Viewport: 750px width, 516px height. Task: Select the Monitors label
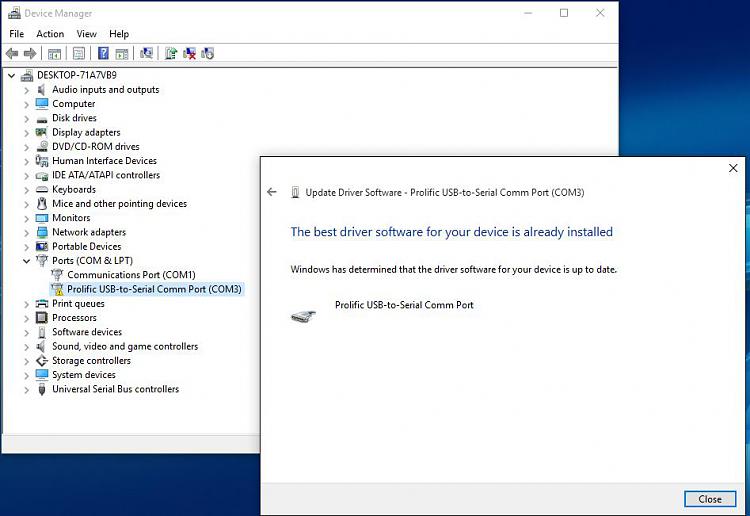tap(71, 218)
